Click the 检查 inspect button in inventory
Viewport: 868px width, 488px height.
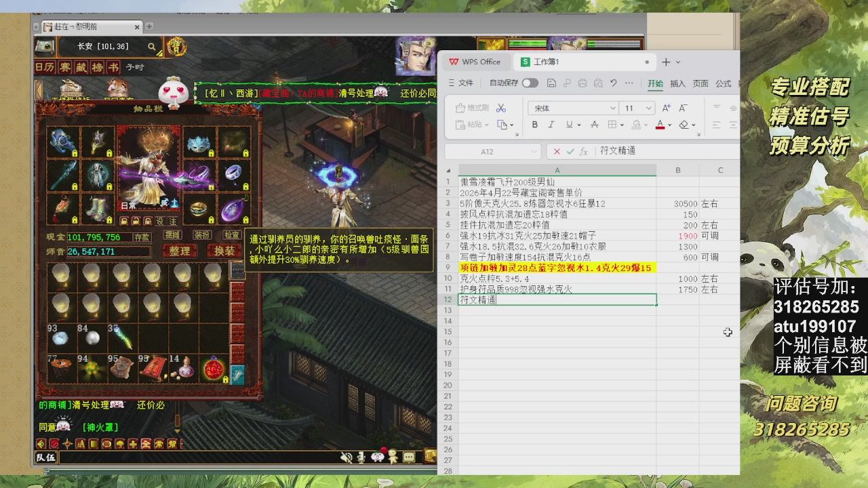(x=231, y=235)
